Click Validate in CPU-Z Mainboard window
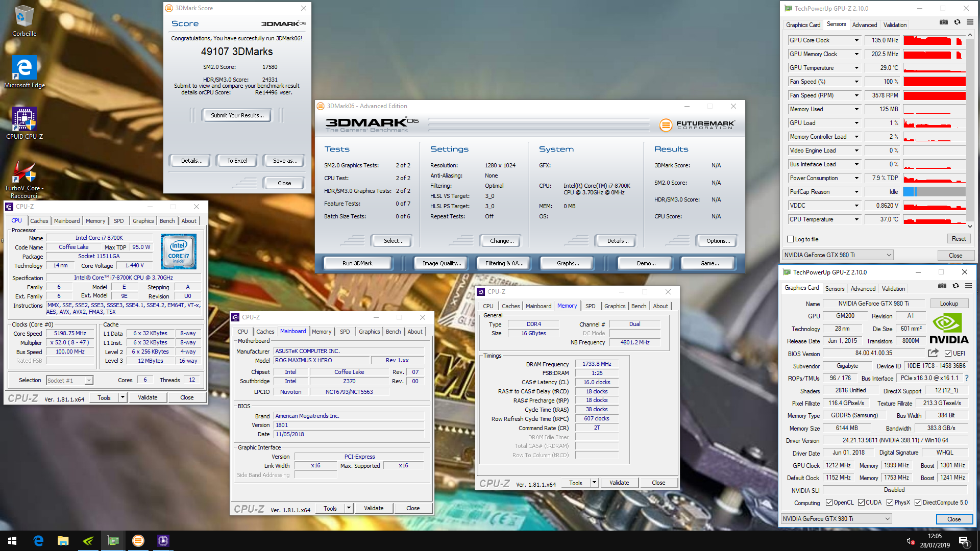 (x=373, y=508)
